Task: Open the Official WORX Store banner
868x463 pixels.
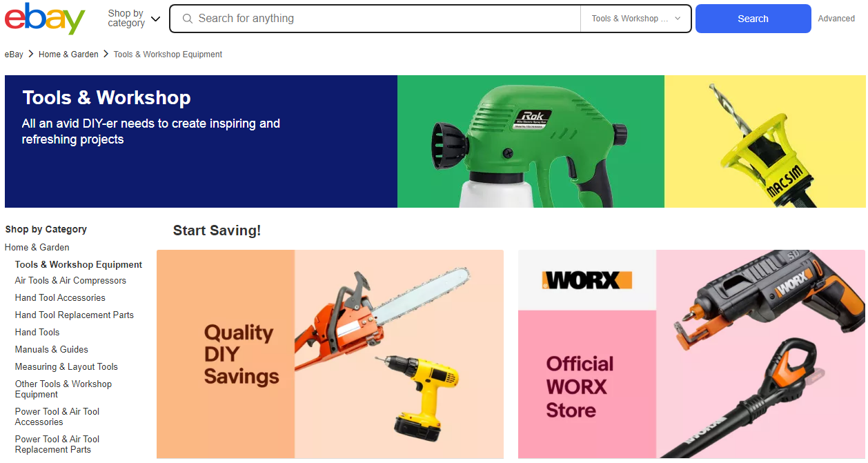Action: click(x=691, y=354)
